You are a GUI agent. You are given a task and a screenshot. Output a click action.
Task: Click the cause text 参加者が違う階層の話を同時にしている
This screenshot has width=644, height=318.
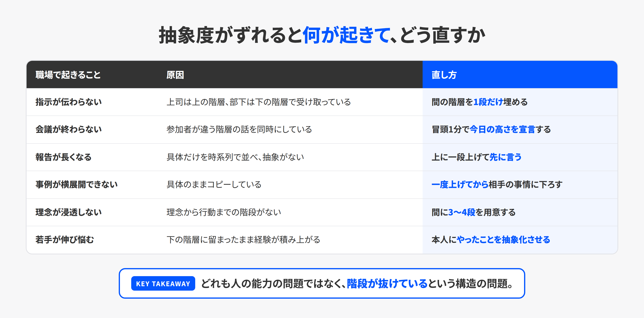239,129
